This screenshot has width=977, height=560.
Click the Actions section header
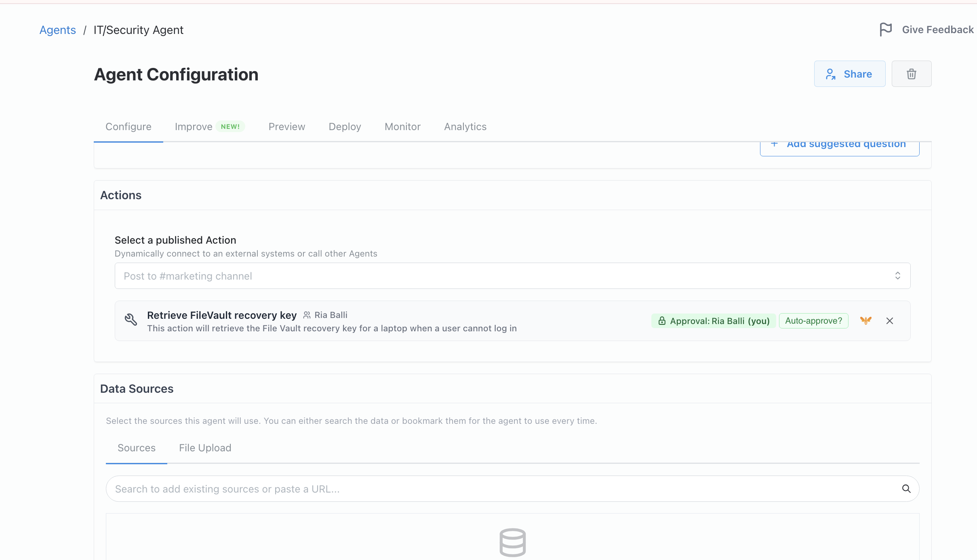[x=121, y=195]
